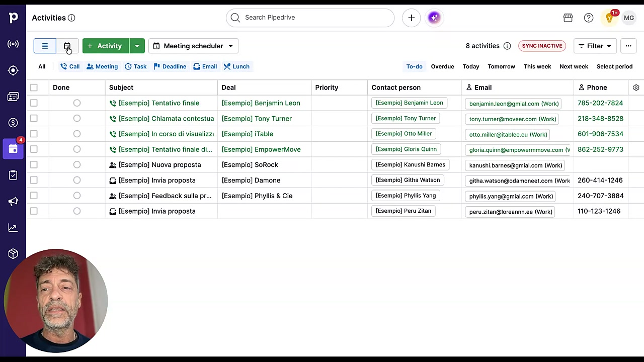Image resolution: width=644 pixels, height=362 pixels.
Task: Click the phone icon on Tentativo finale row
Action: (113, 103)
